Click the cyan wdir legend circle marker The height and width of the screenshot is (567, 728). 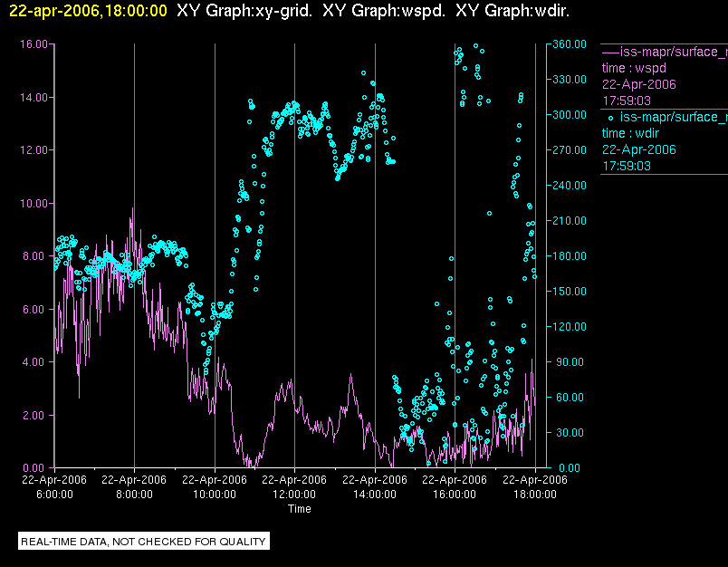pyautogui.click(x=610, y=118)
